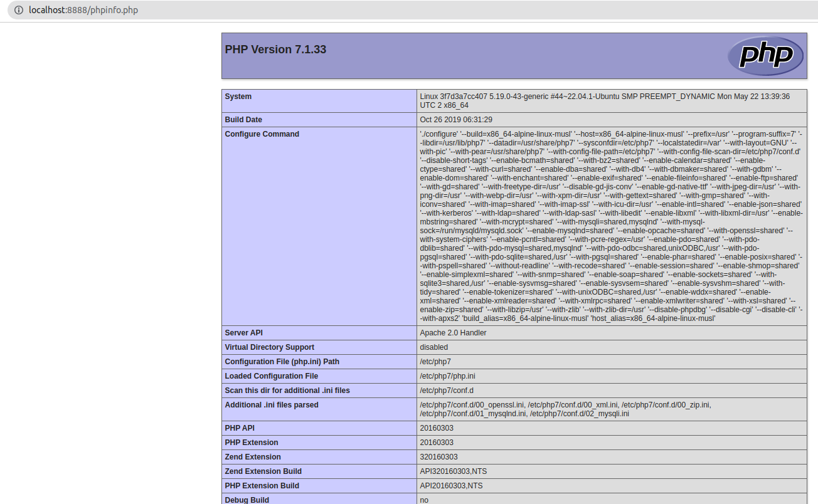The image size is (818, 504).
Task: Click the /etc/php7 path value
Action: [x=435, y=362]
